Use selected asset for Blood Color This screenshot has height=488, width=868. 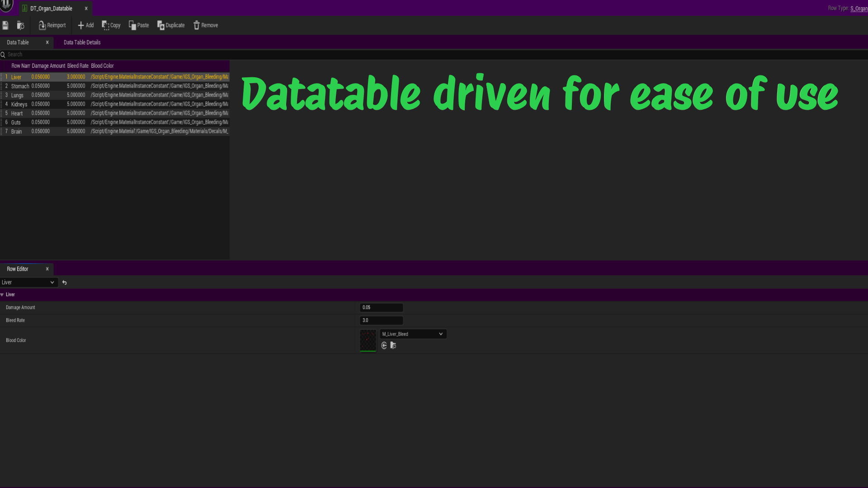tap(384, 346)
